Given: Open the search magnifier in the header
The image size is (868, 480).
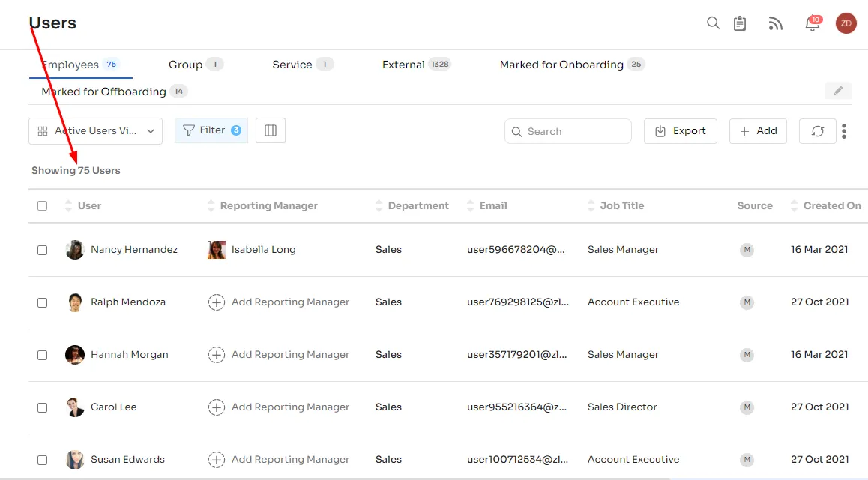Looking at the screenshot, I should (x=713, y=22).
